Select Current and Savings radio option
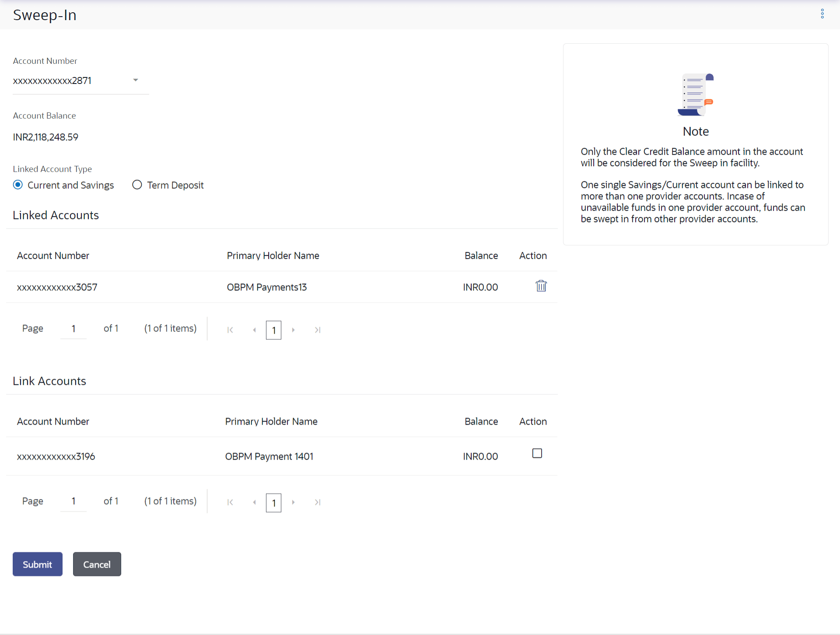Viewport: 840px width, 635px height. [x=18, y=185]
